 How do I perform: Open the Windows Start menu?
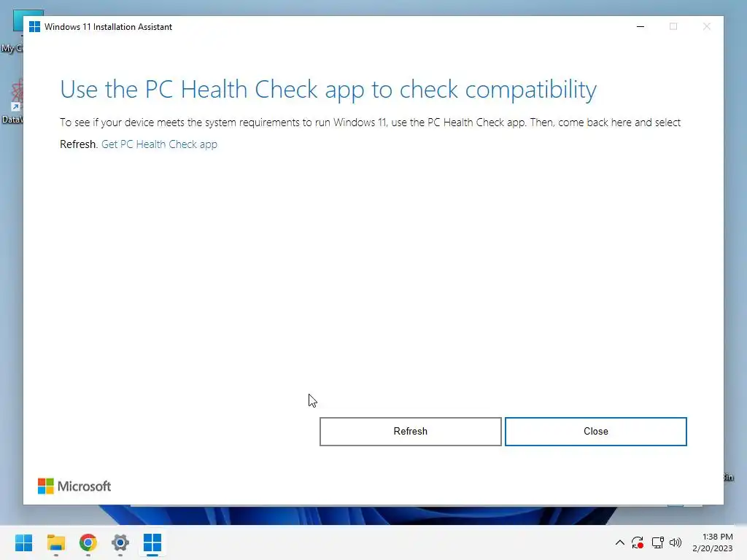(23, 542)
